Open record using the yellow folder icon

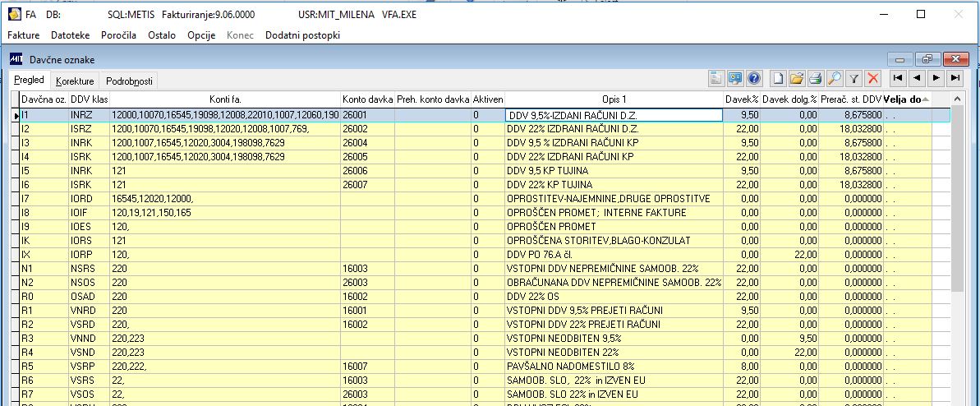[x=796, y=78]
